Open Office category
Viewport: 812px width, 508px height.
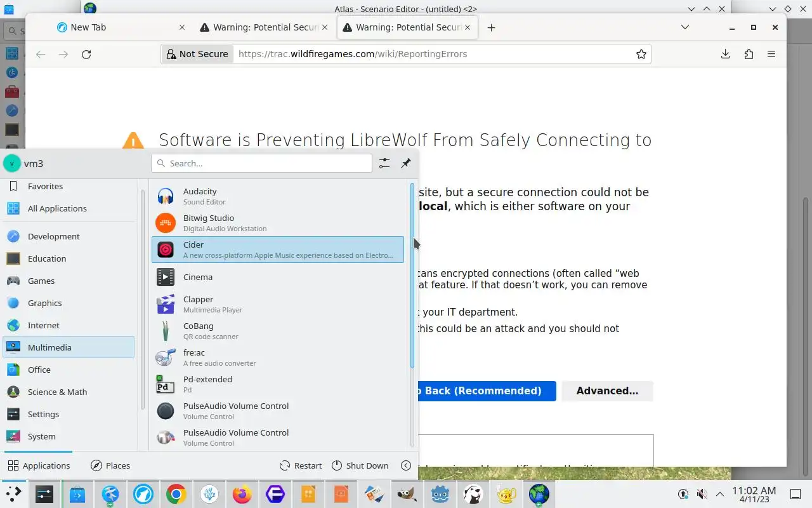tap(69, 370)
